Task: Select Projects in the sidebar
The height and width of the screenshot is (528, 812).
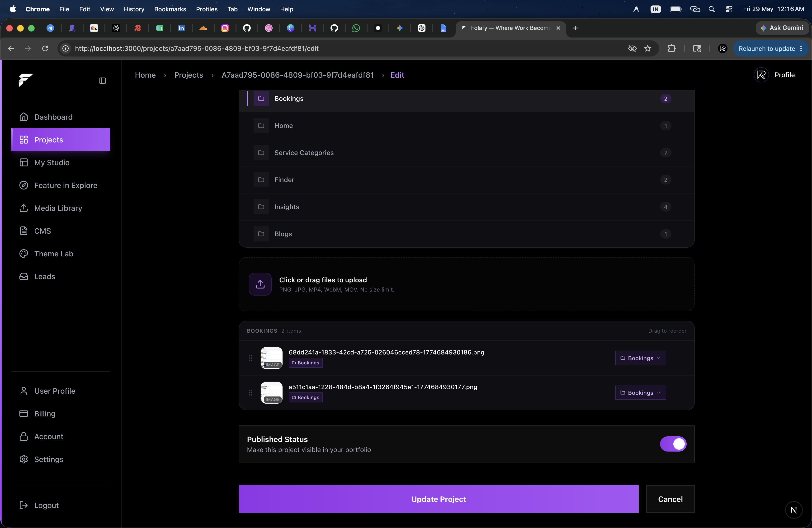Action: [x=61, y=140]
